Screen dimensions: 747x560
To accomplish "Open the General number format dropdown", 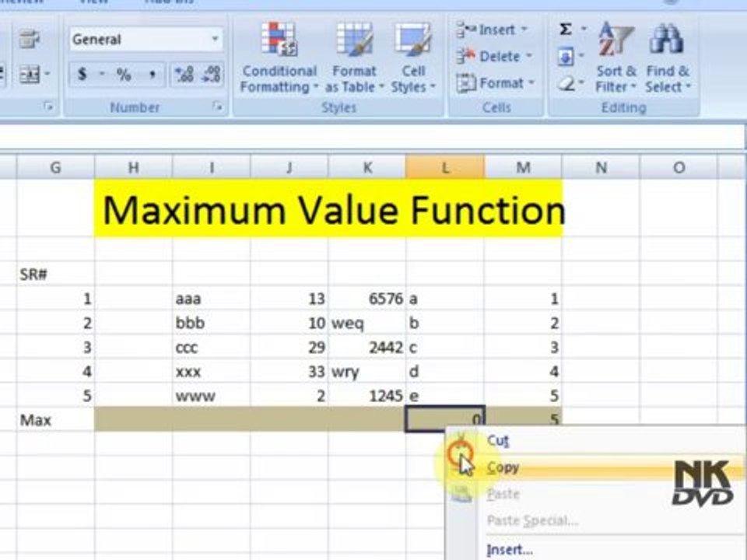I will pyautogui.click(x=215, y=39).
